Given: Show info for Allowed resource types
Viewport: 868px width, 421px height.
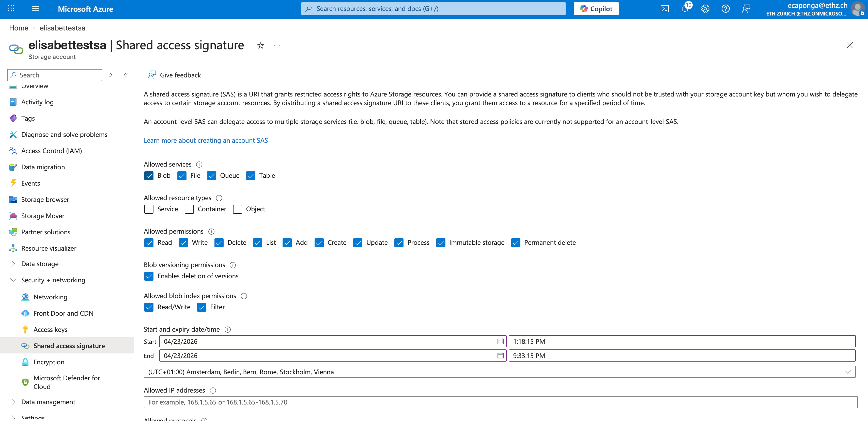Looking at the screenshot, I should pyautogui.click(x=219, y=198).
